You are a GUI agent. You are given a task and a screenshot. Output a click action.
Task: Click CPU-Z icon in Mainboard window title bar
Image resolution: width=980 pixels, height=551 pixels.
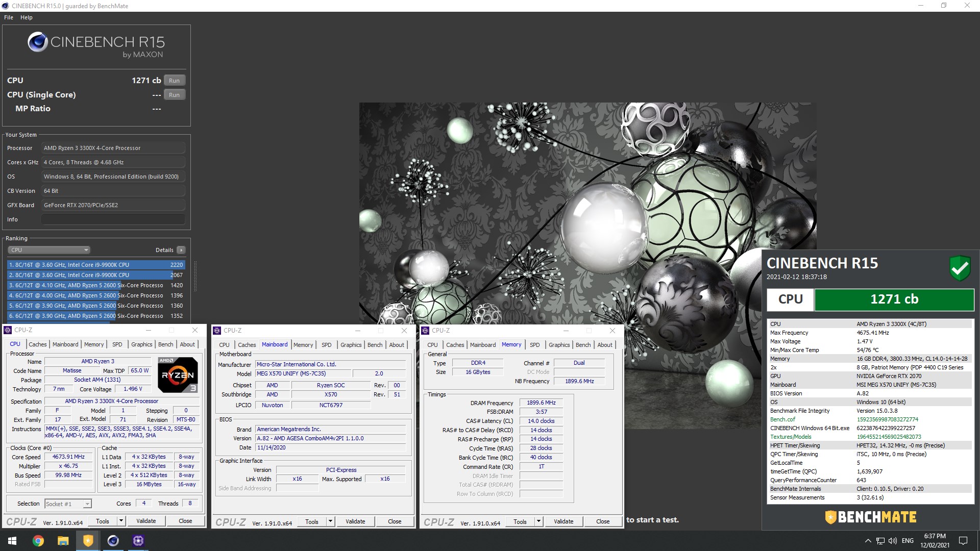tap(217, 331)
